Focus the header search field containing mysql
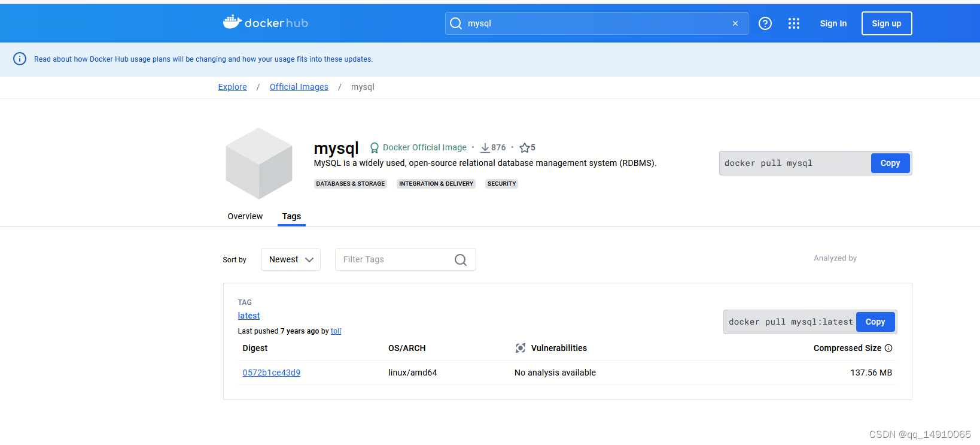 [596, 23]
